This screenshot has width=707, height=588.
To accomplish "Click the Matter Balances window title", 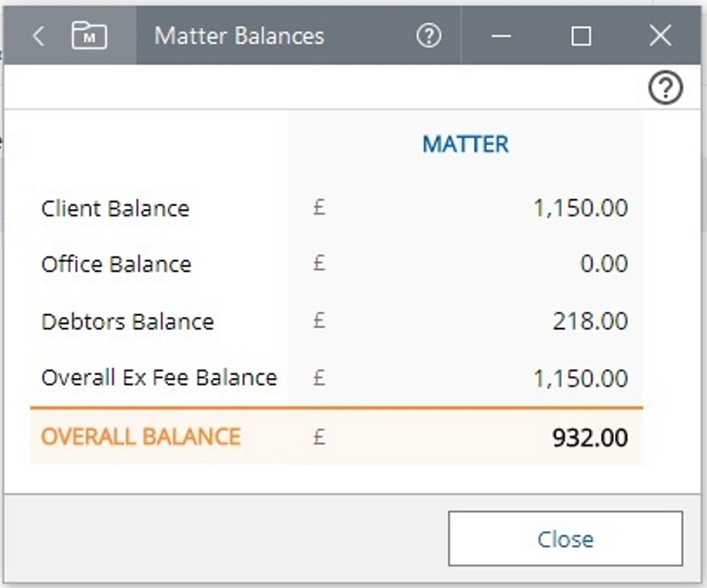I will (x=239, y=36).
